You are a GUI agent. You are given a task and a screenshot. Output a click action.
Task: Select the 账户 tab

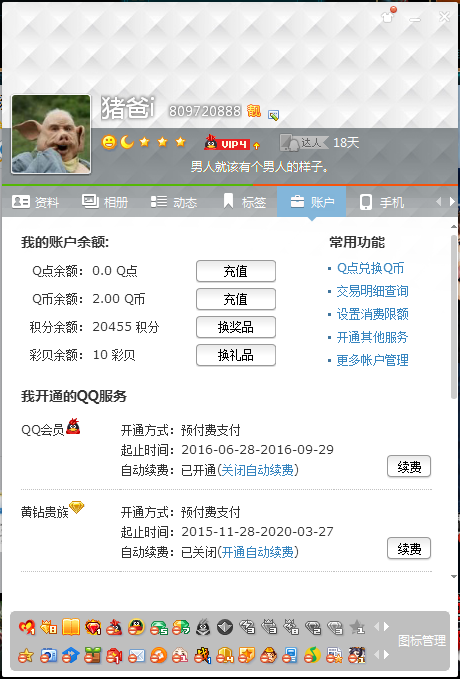(x=311, y=202)
